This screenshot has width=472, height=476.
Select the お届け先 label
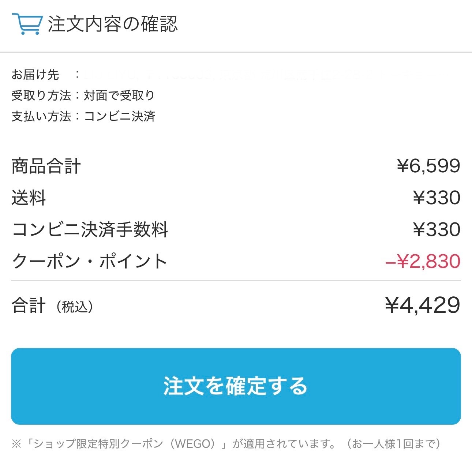point(35,75)
